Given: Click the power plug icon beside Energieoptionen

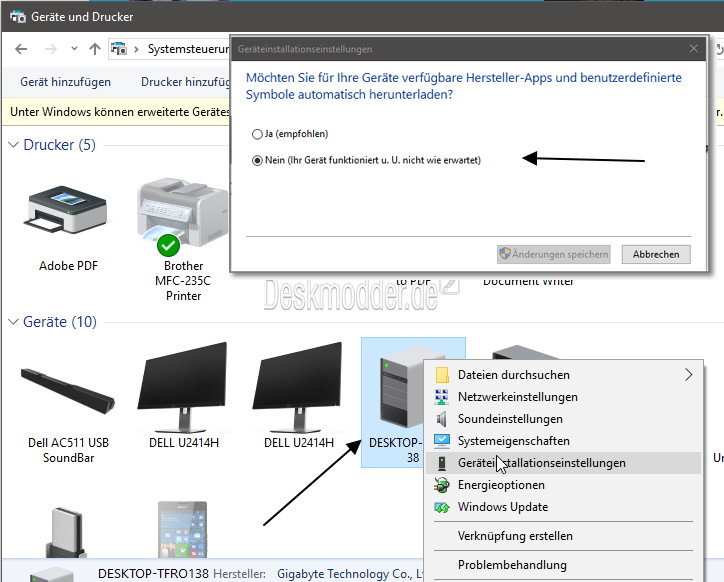Looking at the screenshot, I should point(442,485).
